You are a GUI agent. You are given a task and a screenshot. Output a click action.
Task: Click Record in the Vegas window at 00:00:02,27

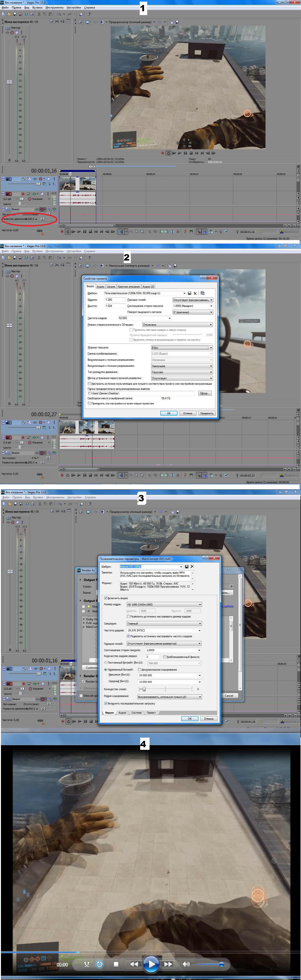coord(62,475)
